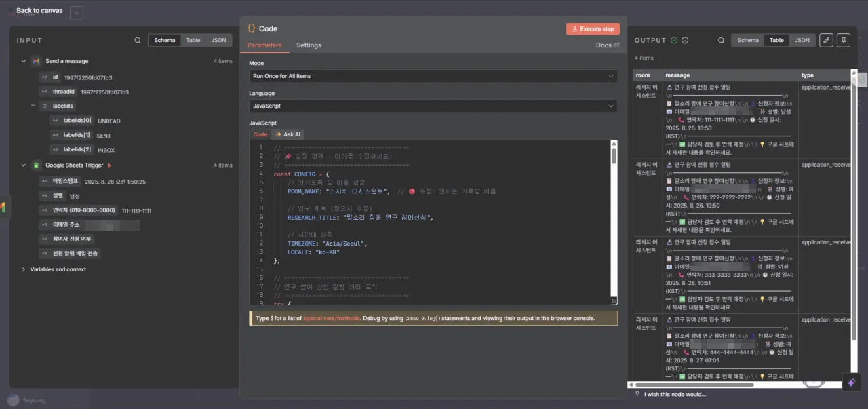868x409 pixels.
Task: Collapse the Send a message section
Action: click(23, 61)
